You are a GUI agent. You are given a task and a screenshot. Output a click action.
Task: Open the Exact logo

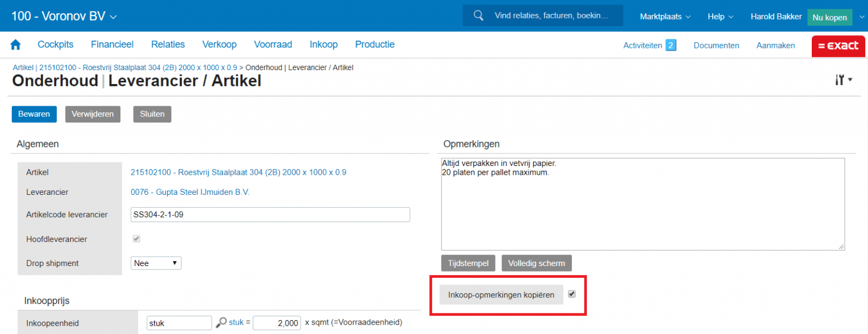838,46
